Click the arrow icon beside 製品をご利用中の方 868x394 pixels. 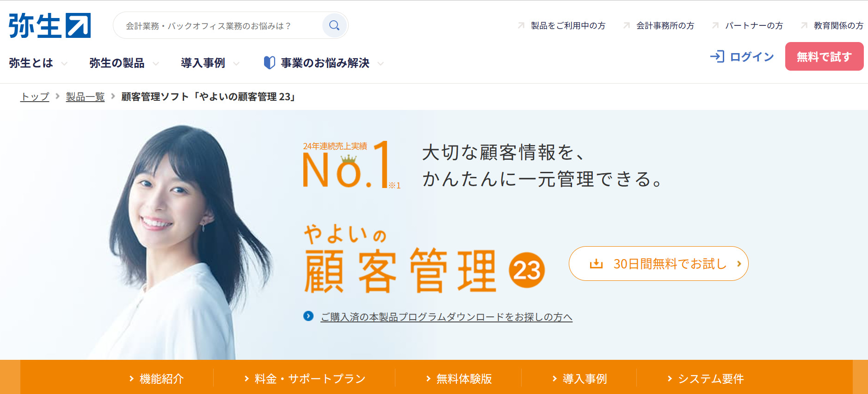[521, 25]
